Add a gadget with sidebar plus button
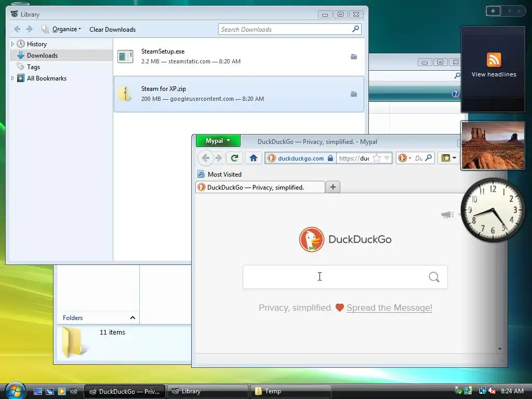Image resolution: width=532 pixels, height=399 pixels. (493, 11)
